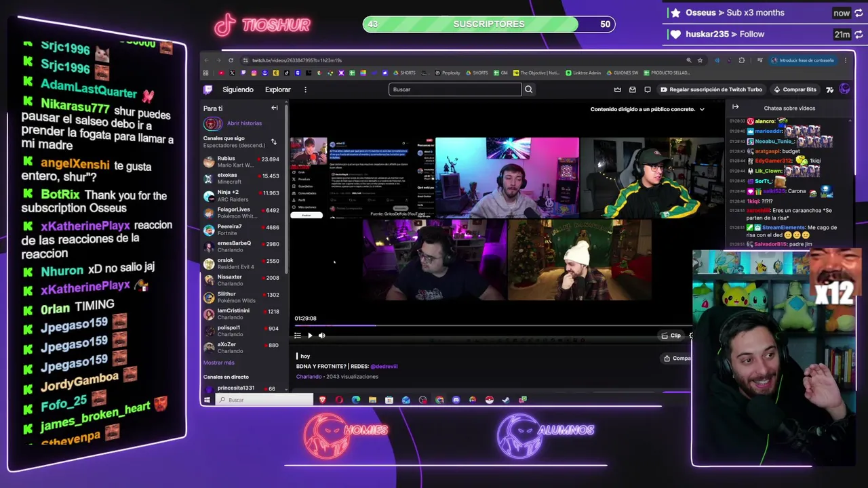Open the ernesBarbeQ channel entry
This screenshot has width=868, height=488.
[x=241, y=247]
